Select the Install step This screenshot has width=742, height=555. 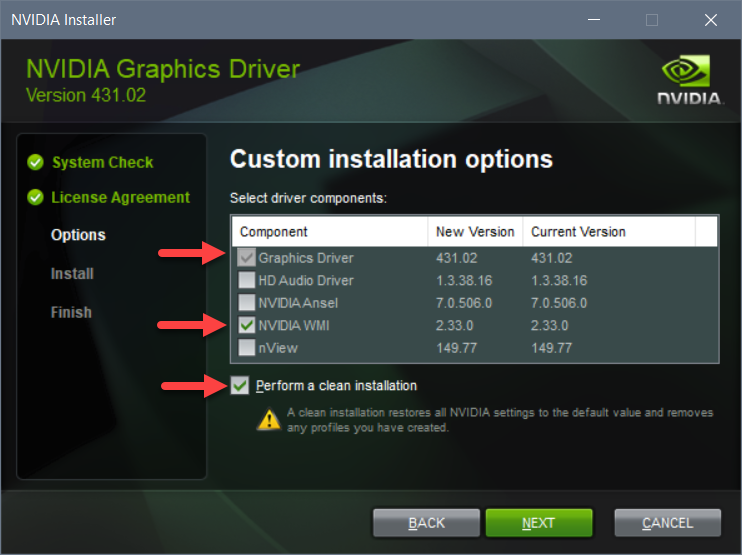tap(72, 273)
